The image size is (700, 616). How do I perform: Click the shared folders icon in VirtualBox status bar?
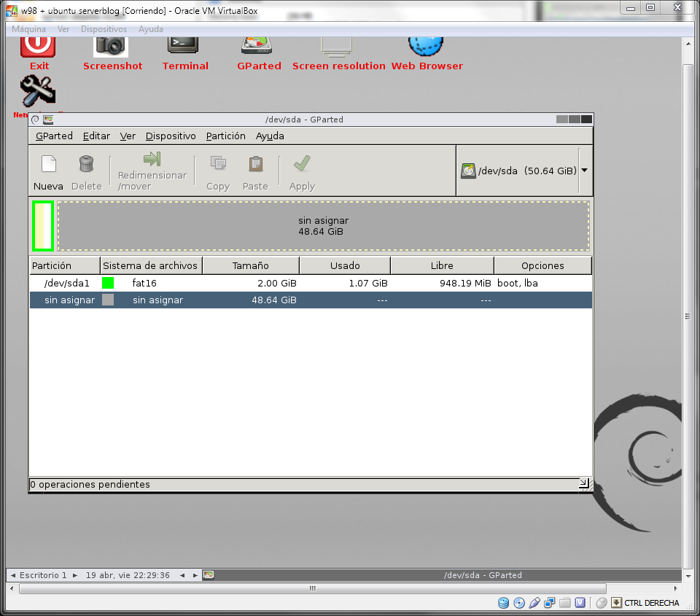[x=564, y=603]
